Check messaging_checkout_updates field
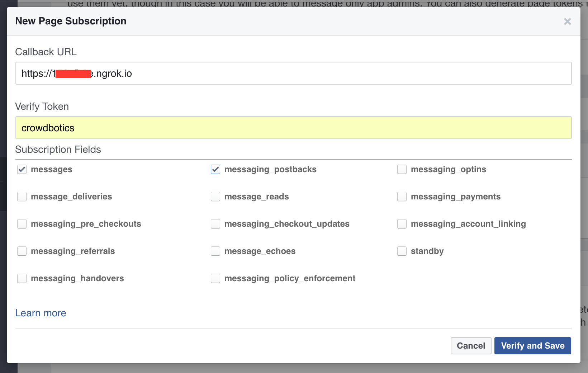Image resolution: width=588 pixels, height=373 pixels. coord(215,224)
